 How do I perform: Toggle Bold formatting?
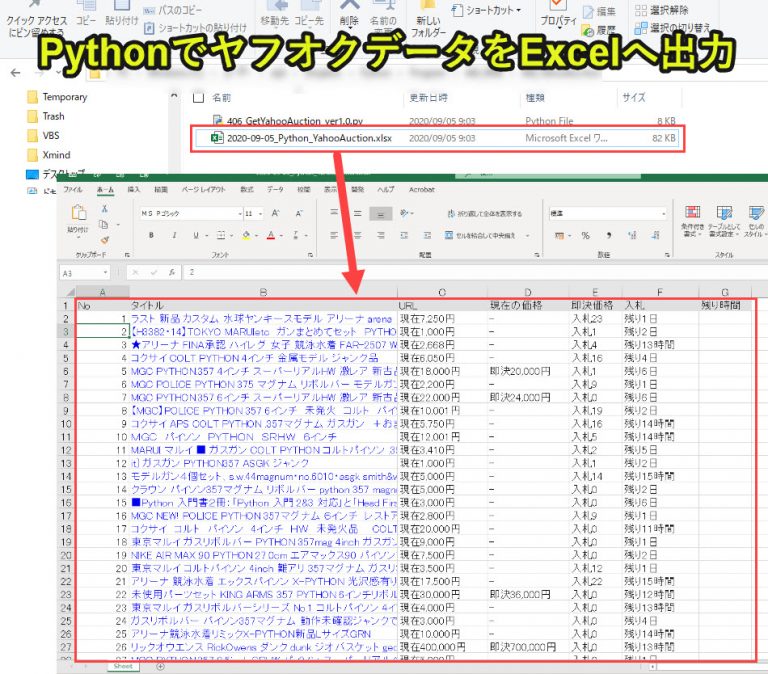pyautogui.click(x=151, y=236)
